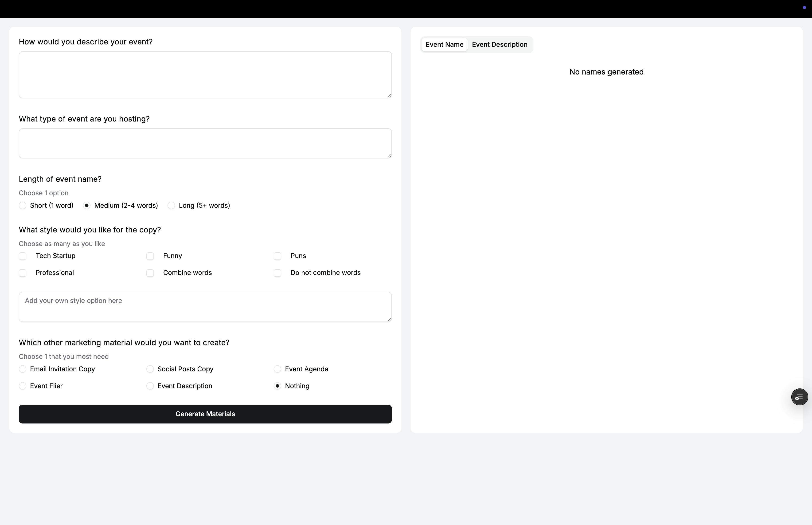Click the purple dot in top bar

point(804,8)
